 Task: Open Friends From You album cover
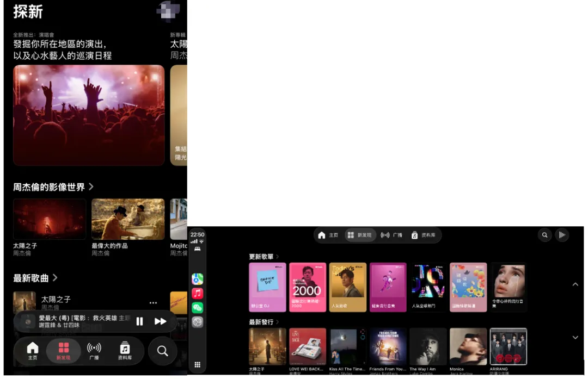(x=388, y=346)
